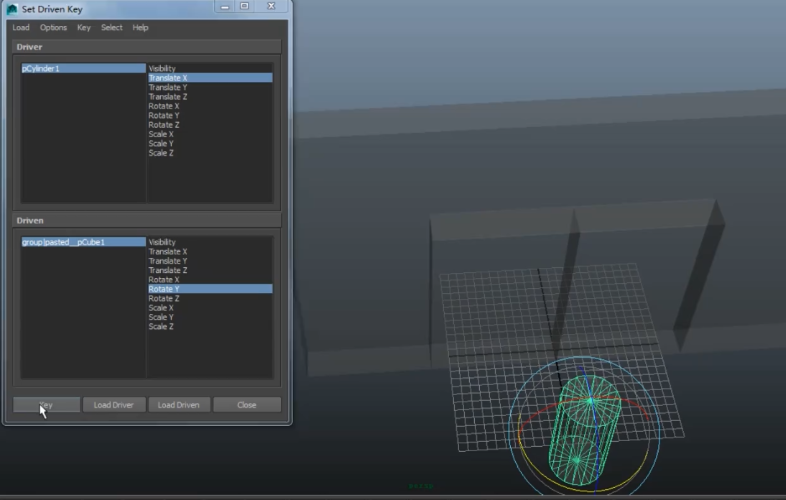Click the Load Driven button

179,405
